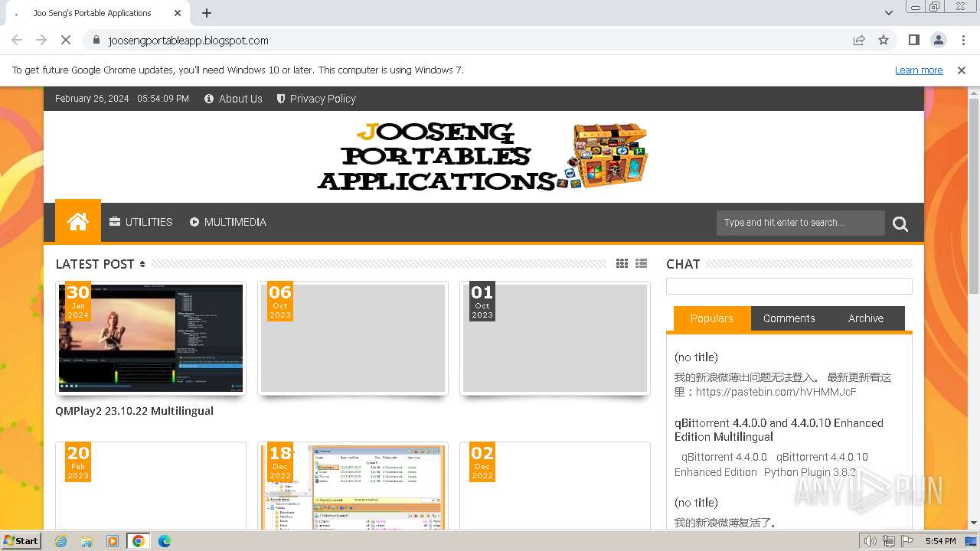Select Chrome in the taskbar
Image resolution: width=980 pixels, height=551 pixels.
click(139, 541)
